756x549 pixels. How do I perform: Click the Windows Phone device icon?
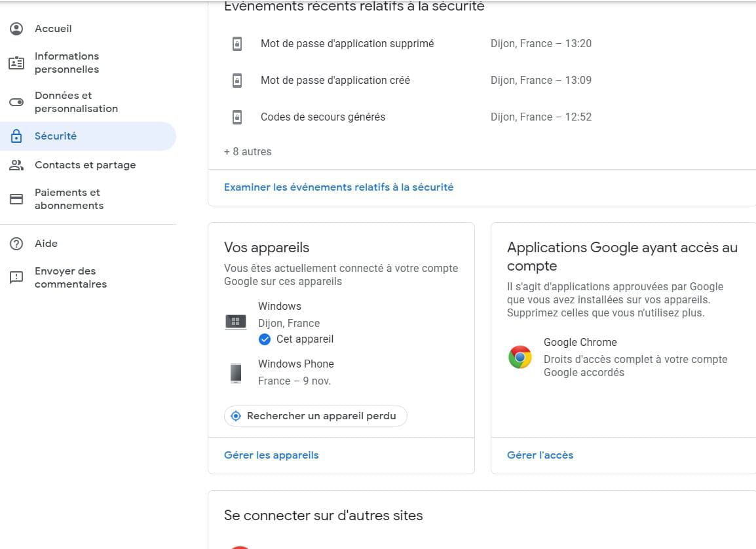[236, 373]
